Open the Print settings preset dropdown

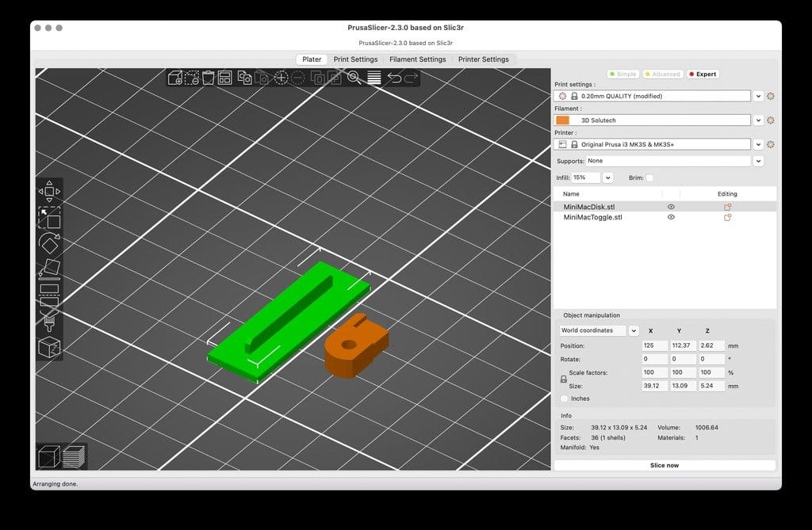pos(758,97)
